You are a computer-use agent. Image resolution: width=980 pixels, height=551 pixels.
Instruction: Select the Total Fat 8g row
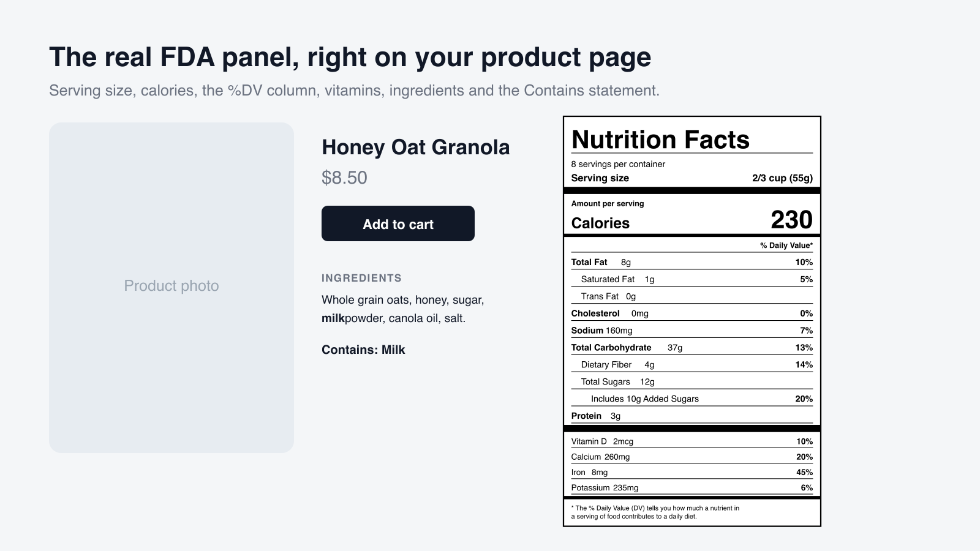pyautogui.click(x=692, y=262)
